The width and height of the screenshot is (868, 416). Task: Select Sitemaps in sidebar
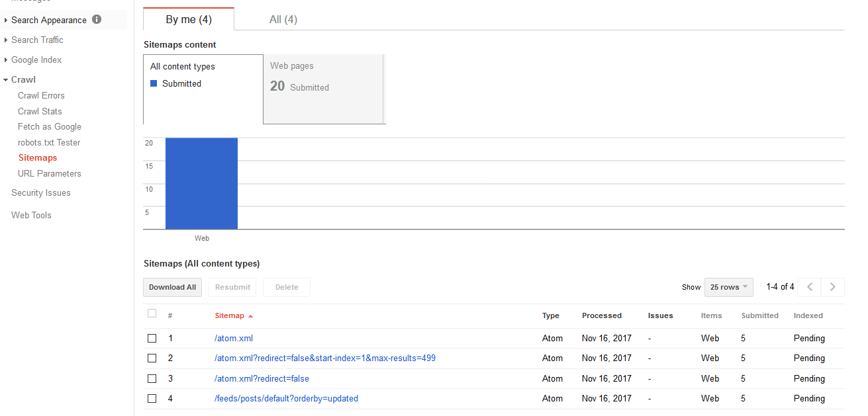tap(38, 158)
